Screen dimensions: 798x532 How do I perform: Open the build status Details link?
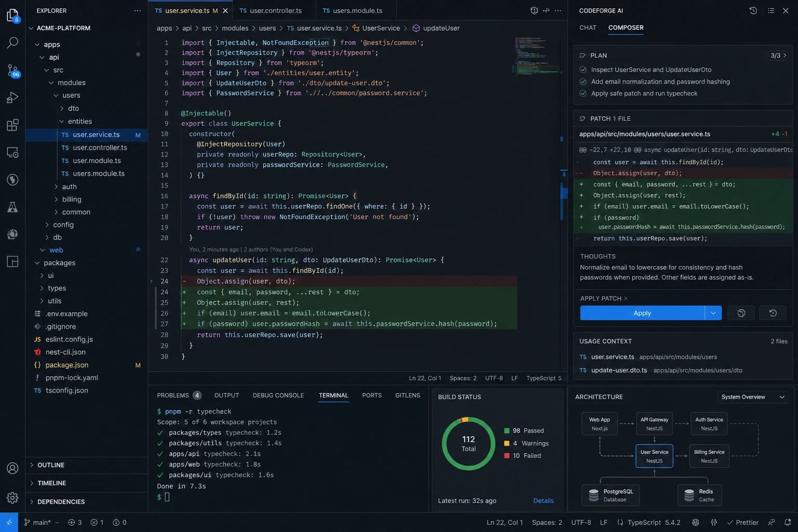(x=543, y=500)
